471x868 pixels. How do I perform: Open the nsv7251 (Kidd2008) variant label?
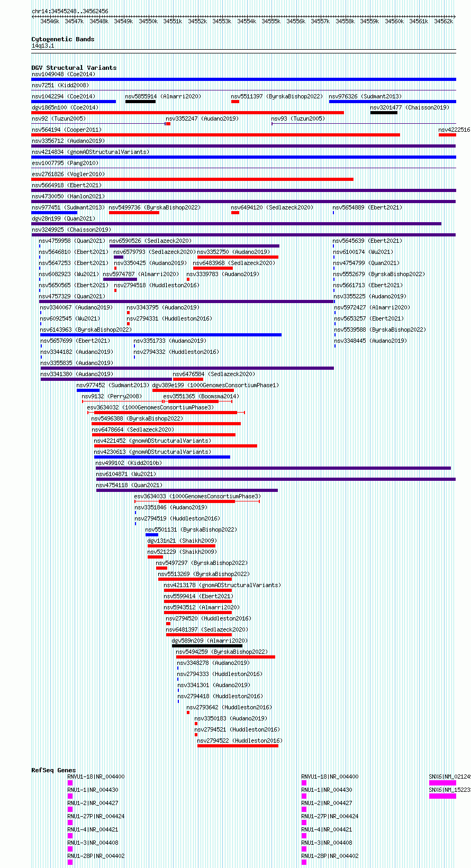60,85
